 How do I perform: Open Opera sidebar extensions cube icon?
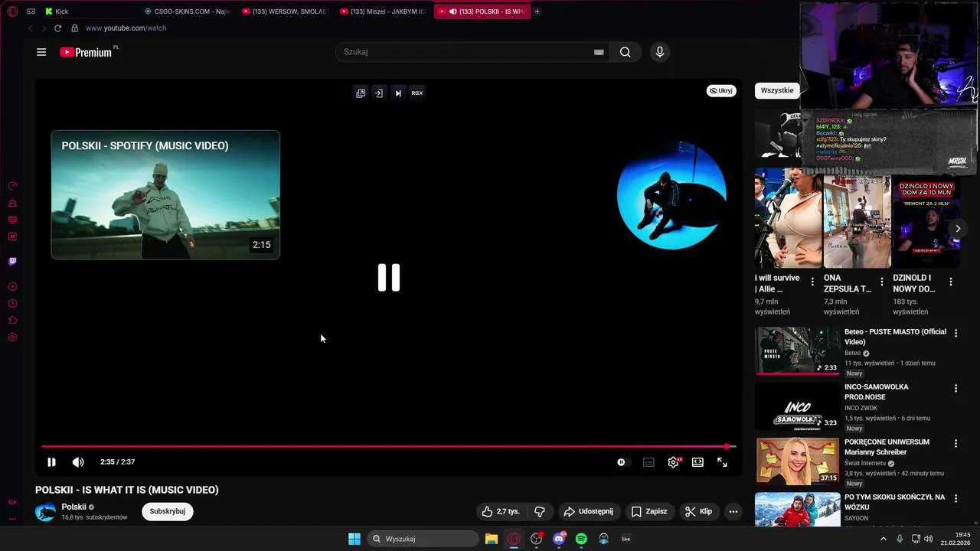(x=12, y=321)
